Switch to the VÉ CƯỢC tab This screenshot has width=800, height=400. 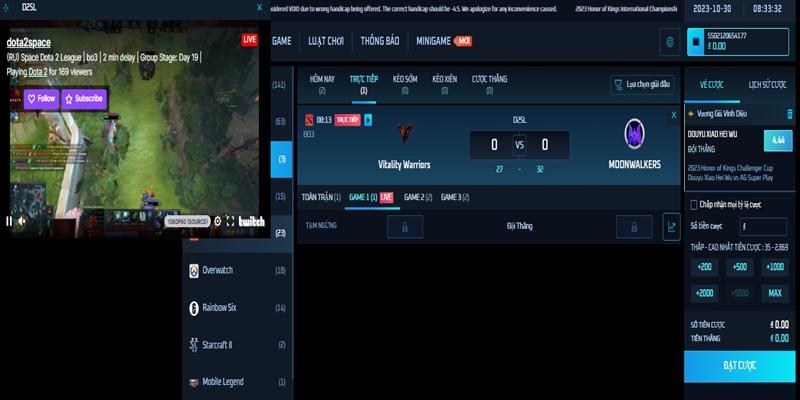(x=712, y=85)
